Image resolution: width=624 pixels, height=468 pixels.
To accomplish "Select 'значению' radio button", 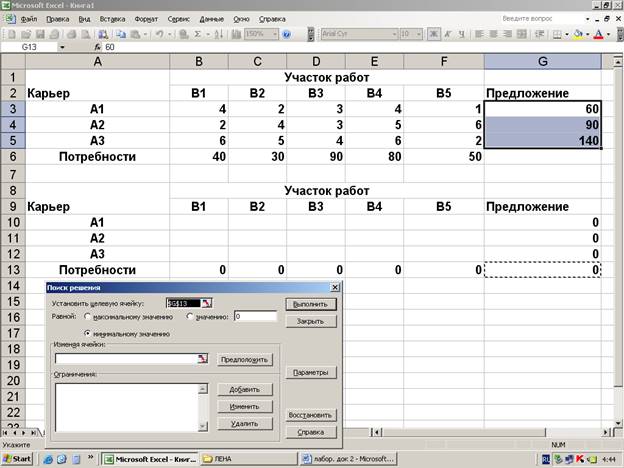I will [190, 317].
